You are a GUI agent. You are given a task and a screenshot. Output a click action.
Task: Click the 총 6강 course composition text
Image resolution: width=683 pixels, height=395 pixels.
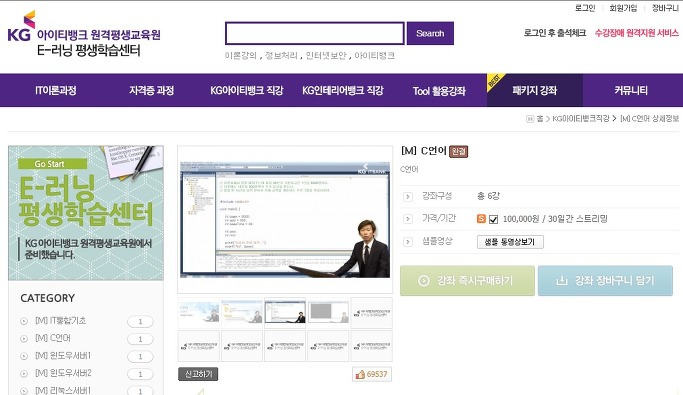488,196
